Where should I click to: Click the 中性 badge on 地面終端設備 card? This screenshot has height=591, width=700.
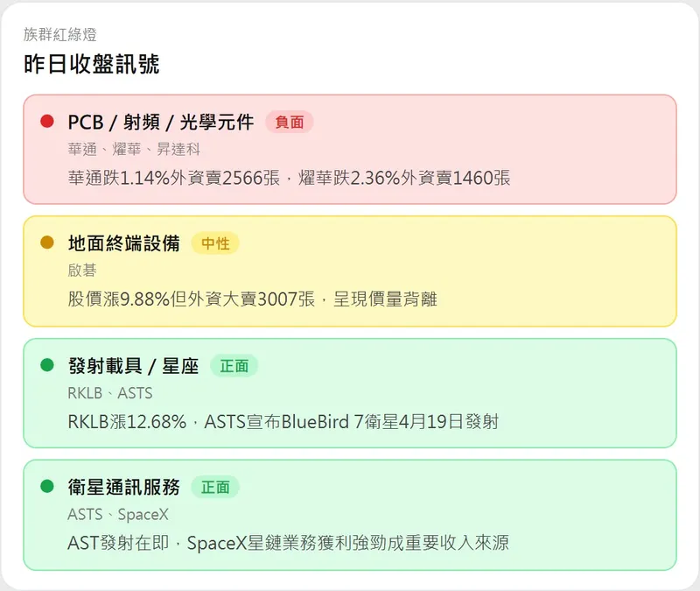(x=215, y=243)
